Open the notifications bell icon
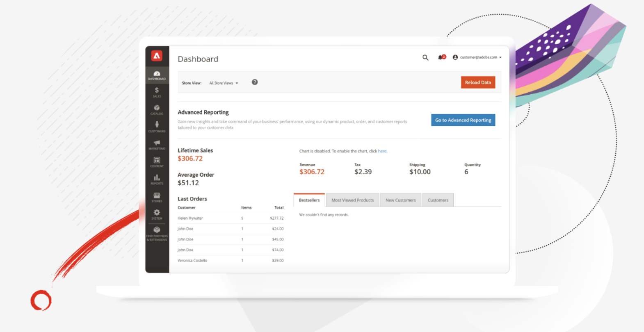 tap(441, 57)
